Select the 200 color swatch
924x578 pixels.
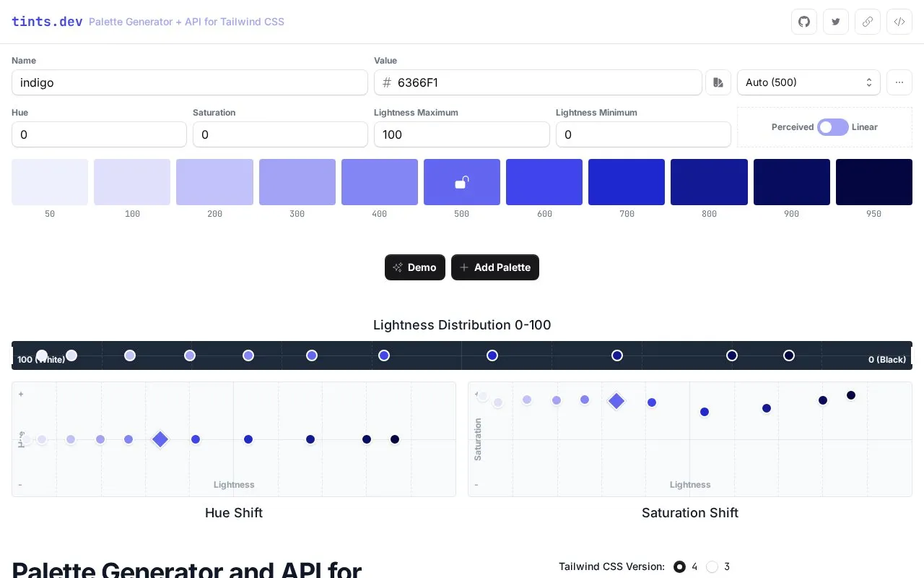point(214,182)
